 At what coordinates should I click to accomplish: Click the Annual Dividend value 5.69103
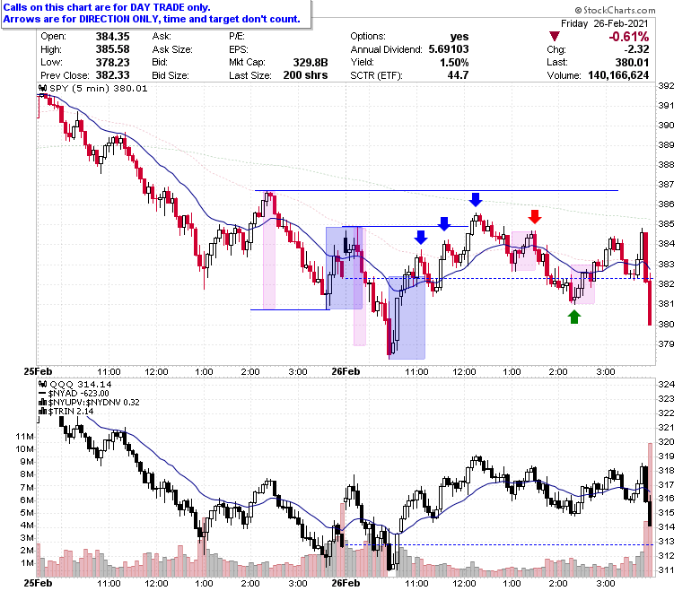[x=449, y=49]
